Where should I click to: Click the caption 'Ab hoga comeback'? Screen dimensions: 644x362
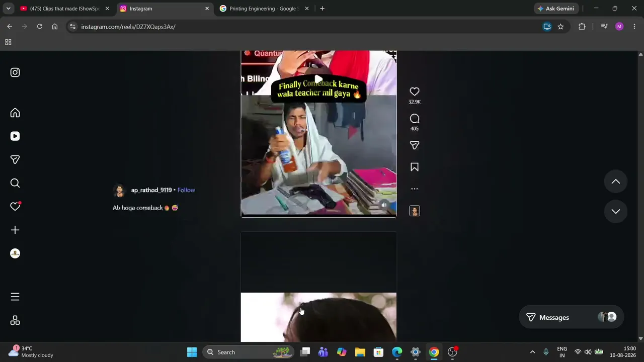[145, 208]
